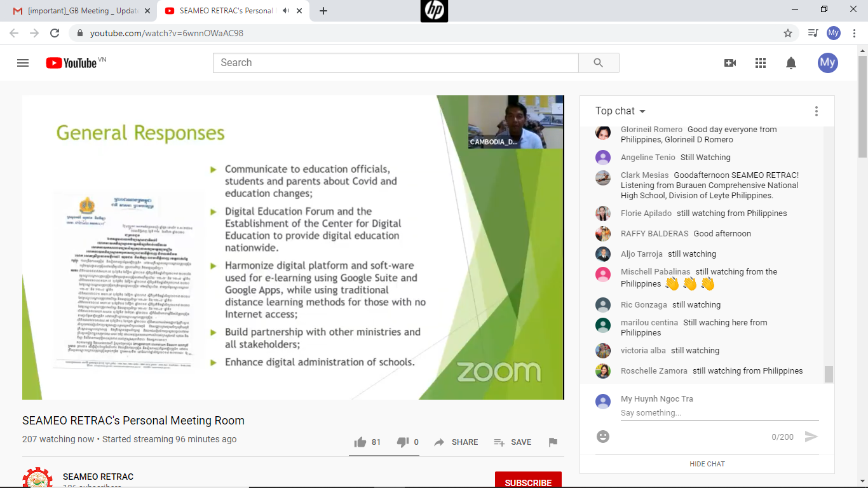This screenshot has height=488, width=868.
Task: Dislike the video with thumbs down
Action: (x=403, y=442)
